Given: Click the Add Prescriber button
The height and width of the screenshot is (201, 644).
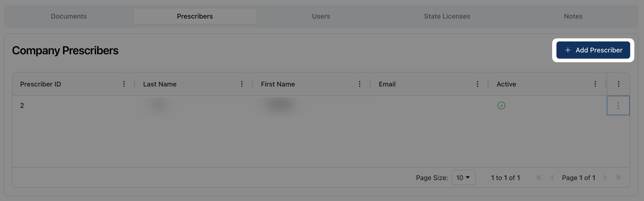Looking at the screenshot, I should (593, 50).
